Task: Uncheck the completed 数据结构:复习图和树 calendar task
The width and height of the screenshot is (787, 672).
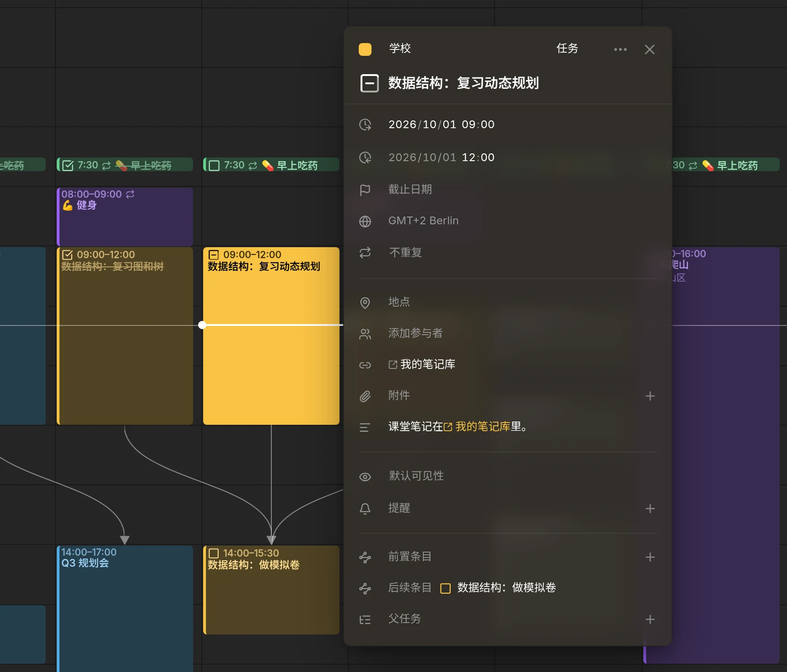Action: pos(67,255)
